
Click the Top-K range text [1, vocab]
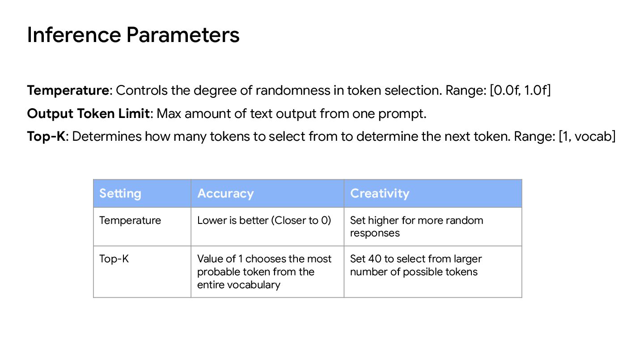point(587,136)
